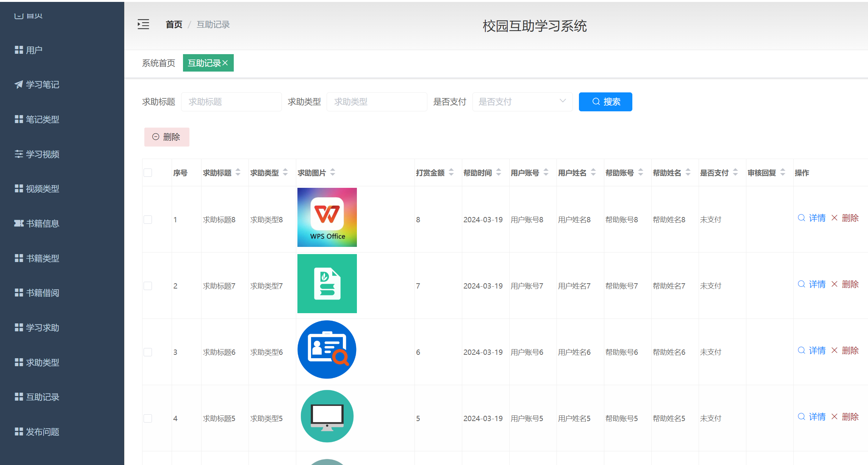The width and height of the screenshot is (868, 465).
Task: Click the pink 删除 batch button
Action: 167,137
